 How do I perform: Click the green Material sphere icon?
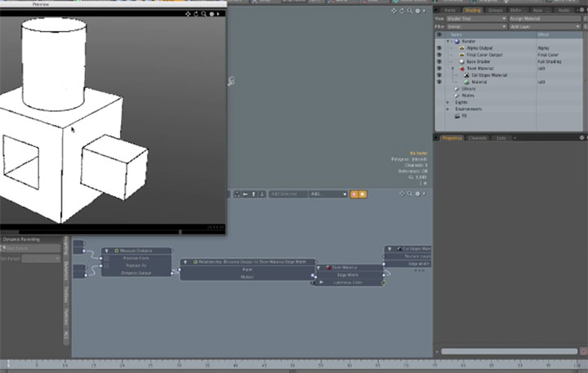[466, 82]
